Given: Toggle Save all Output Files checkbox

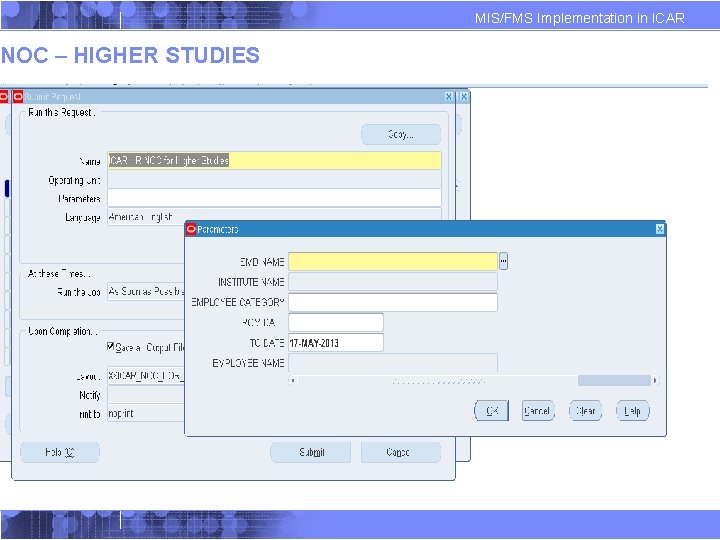Looking at the screenshot, I should click(110, 346).
